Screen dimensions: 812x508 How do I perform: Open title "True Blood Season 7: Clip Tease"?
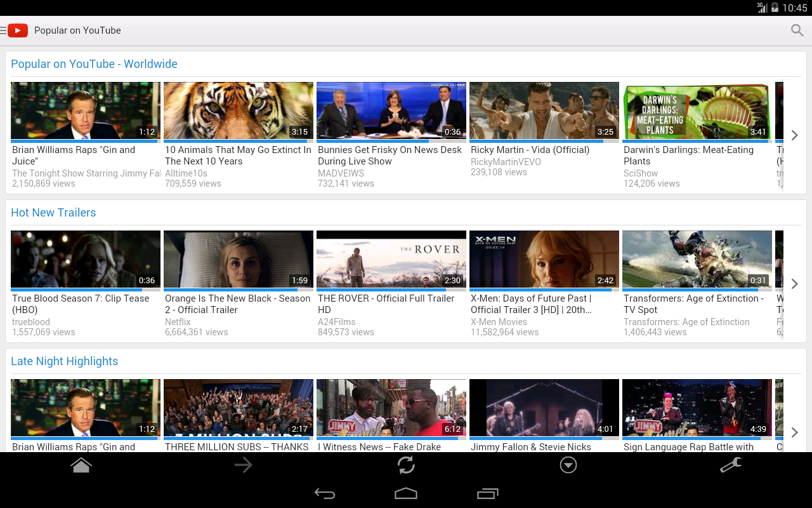click(81, 304)
